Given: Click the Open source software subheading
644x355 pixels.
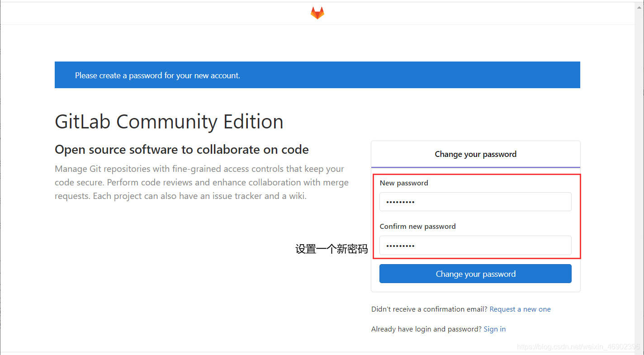Looking at the screenshot, I should point(182,150).
